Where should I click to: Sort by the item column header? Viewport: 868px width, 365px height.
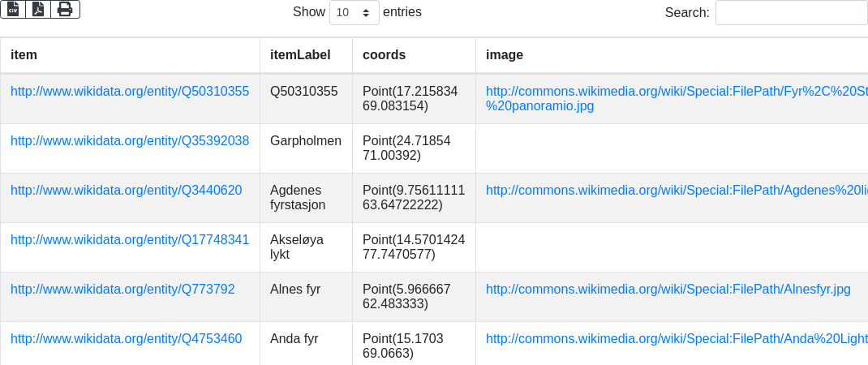point(130,55)
